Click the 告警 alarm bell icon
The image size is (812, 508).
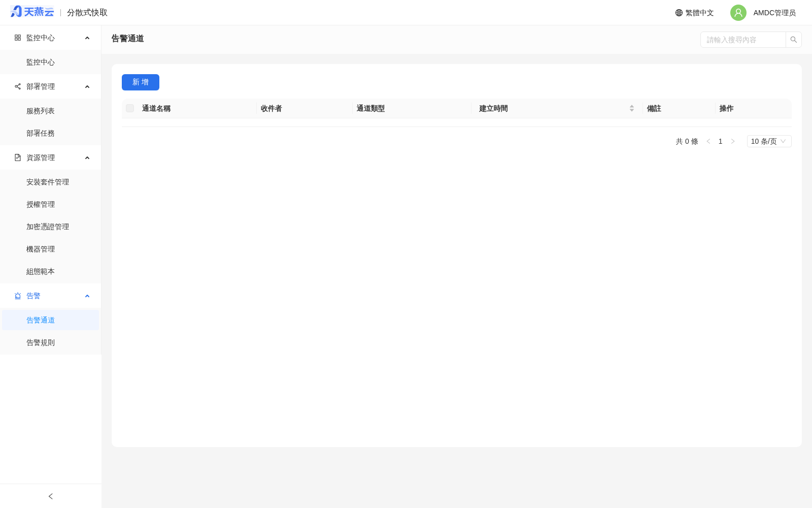pos(18,296)
